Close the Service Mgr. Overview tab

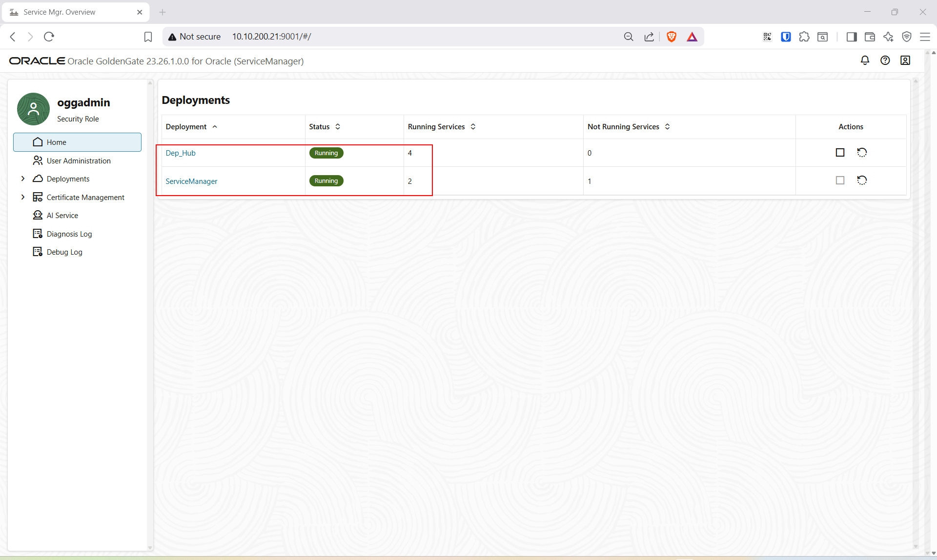click(x=140, y=12)
